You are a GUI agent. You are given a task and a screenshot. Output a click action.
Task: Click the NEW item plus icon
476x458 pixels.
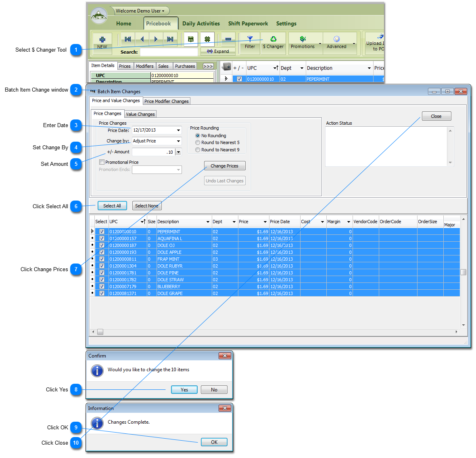tap(102, 40)
